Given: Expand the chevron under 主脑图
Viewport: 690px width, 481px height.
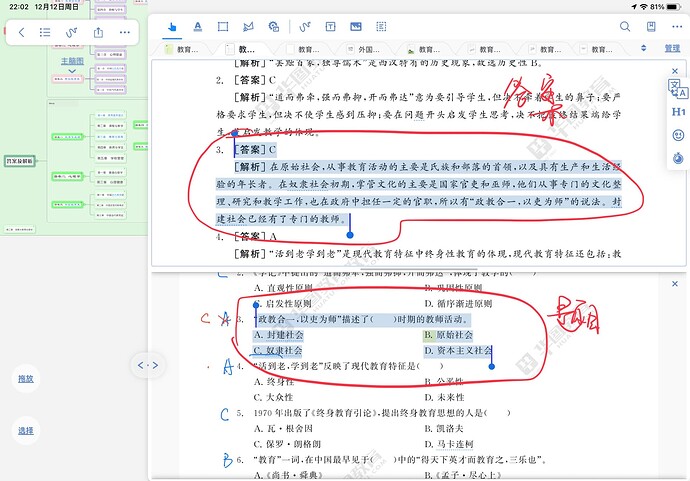Looking at the screenshot, I should pyautogui.click(x=72, y=71).
